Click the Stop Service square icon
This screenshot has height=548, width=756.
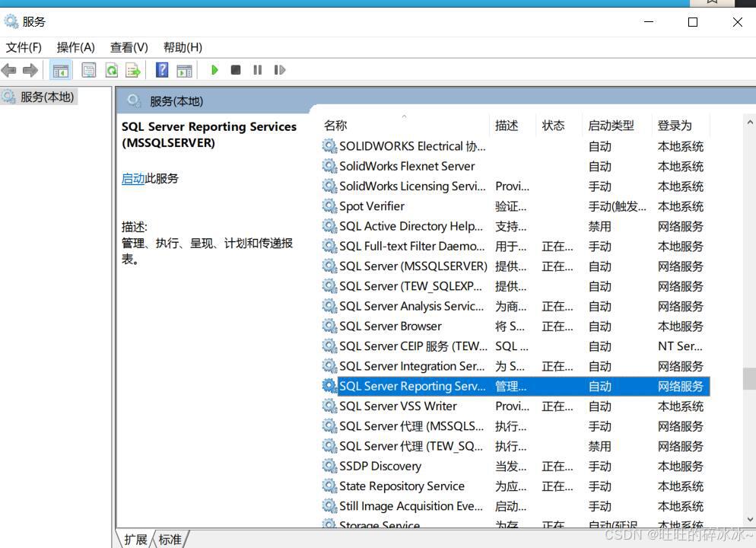click(236, 71)
